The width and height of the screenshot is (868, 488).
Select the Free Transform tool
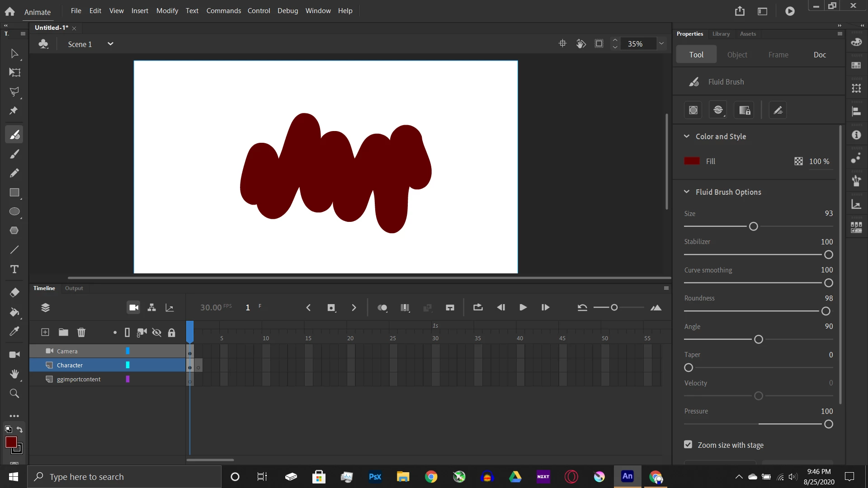coord(14,73)
